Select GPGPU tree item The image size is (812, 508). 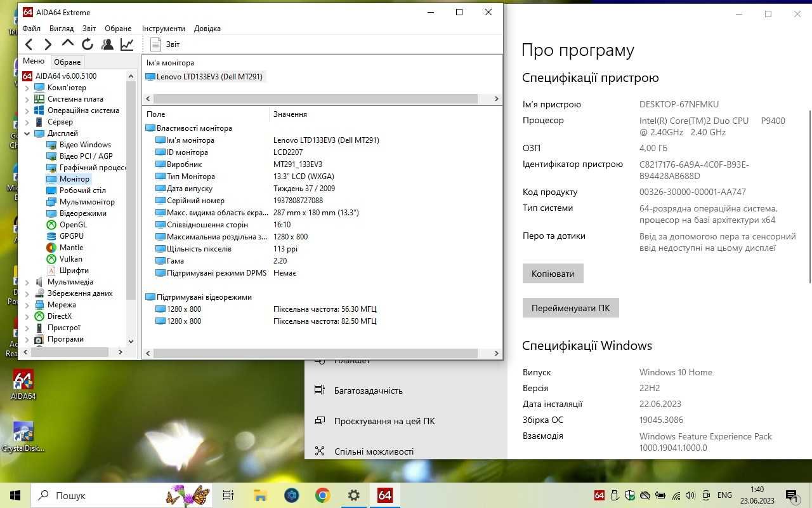[65, 236]
